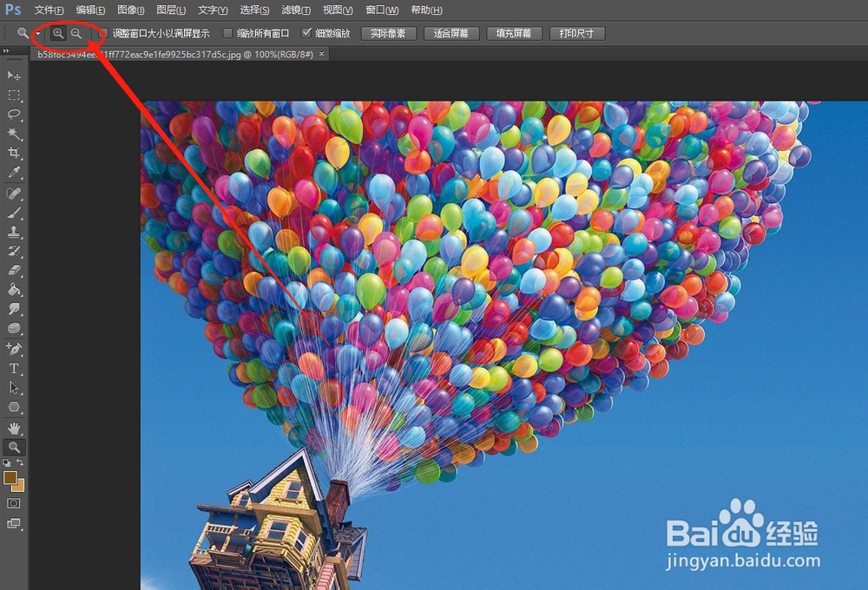This screenshot has width=868, height=590.
Task: Select the Rectangular Marquee tool
Action: tap(14, 95)
